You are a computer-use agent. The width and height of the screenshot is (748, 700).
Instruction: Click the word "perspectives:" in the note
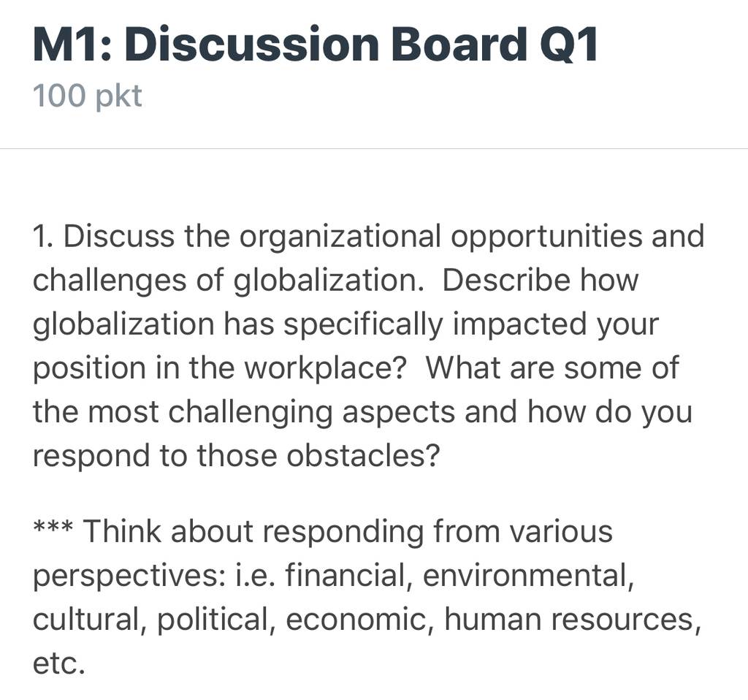pyautogui.click(x=129, y=577)
